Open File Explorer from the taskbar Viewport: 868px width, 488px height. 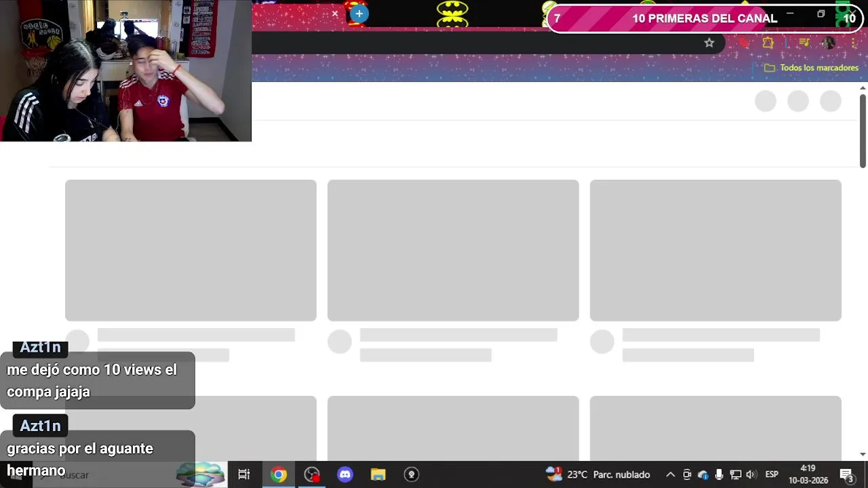coord(378,474)
